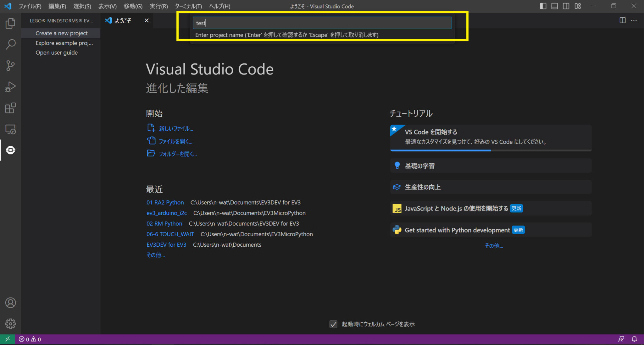Click the open file icon beside ファイルを開く
Viewport: 644px width, 345px height.
[x=151, y=141]
